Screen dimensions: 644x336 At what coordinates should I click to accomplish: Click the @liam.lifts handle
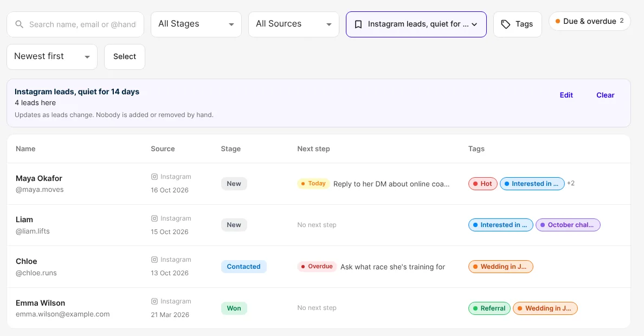click(33, 231)
